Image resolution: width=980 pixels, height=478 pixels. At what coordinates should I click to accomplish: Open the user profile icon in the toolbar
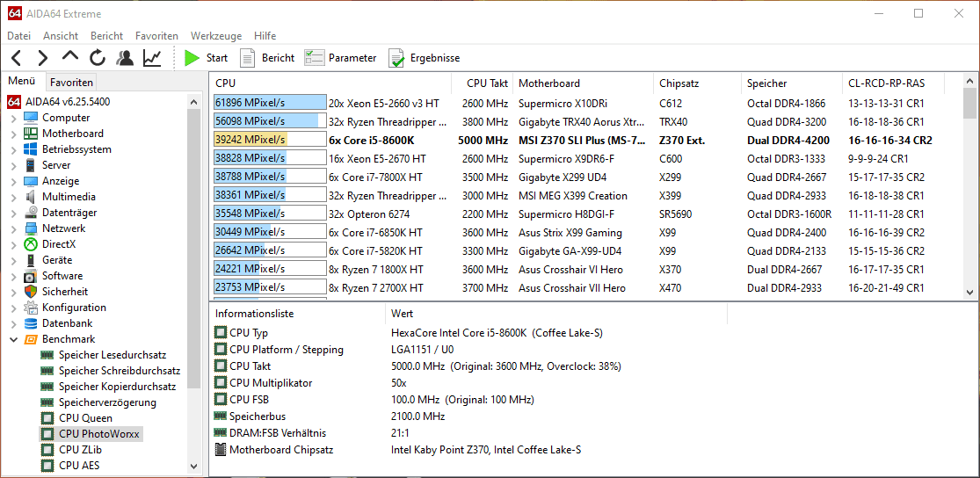point(125,58)
